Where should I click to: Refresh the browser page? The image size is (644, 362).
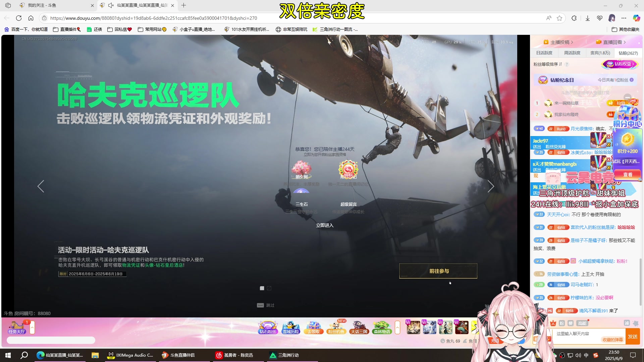coord(19,18)
